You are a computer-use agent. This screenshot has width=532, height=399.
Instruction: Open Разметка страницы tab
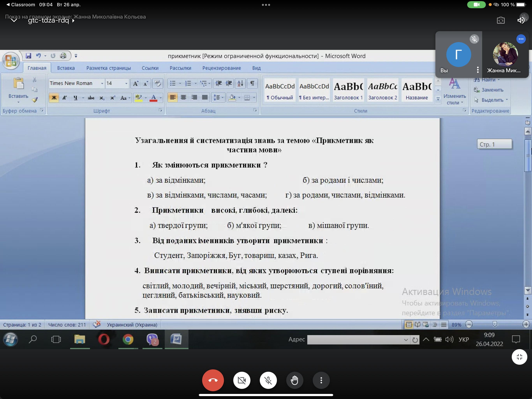coord(108,68)
